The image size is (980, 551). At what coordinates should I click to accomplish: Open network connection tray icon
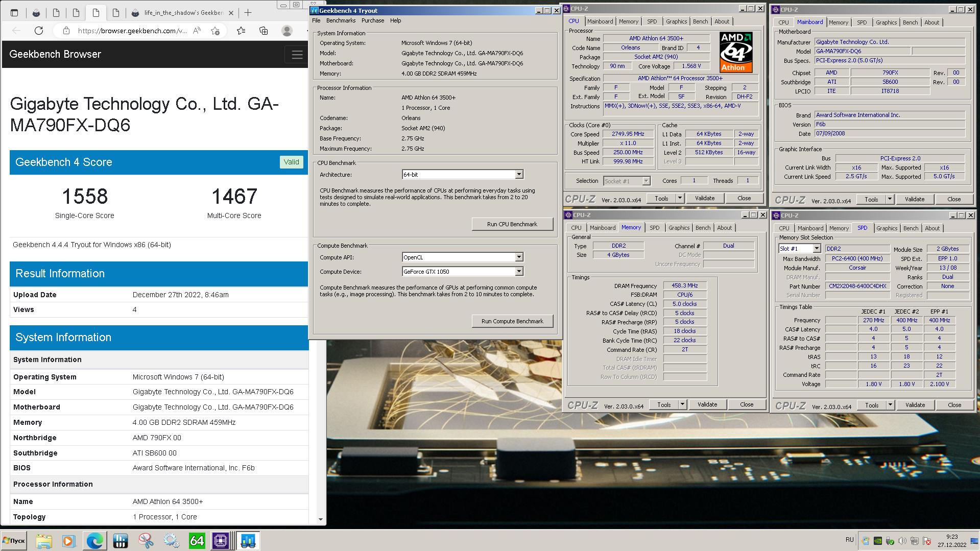pos(915,541)
